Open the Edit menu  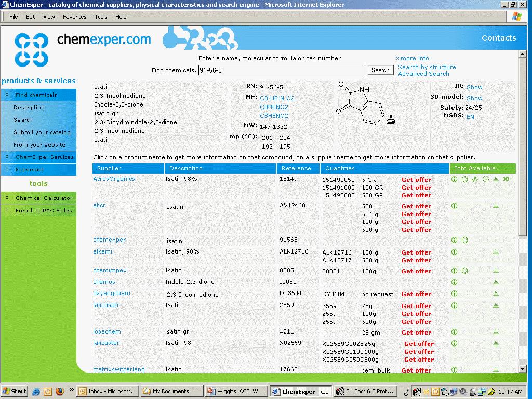pos(31,17)
